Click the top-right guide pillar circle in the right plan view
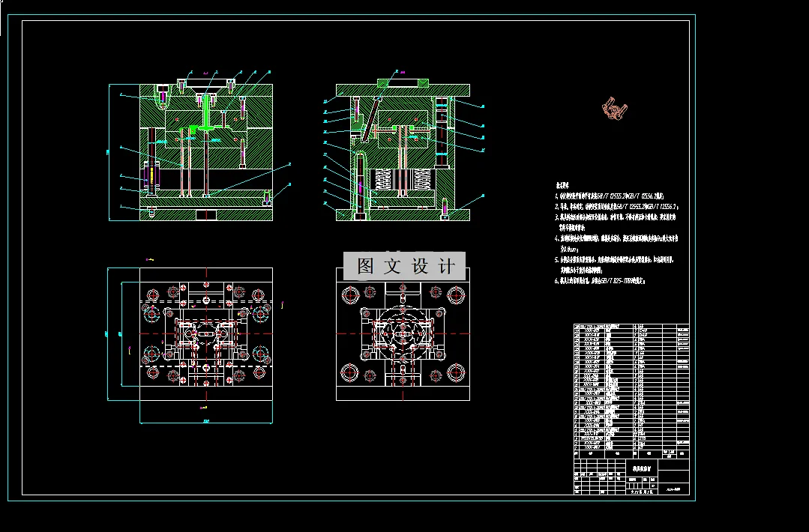809x532 pixels. 456,295
